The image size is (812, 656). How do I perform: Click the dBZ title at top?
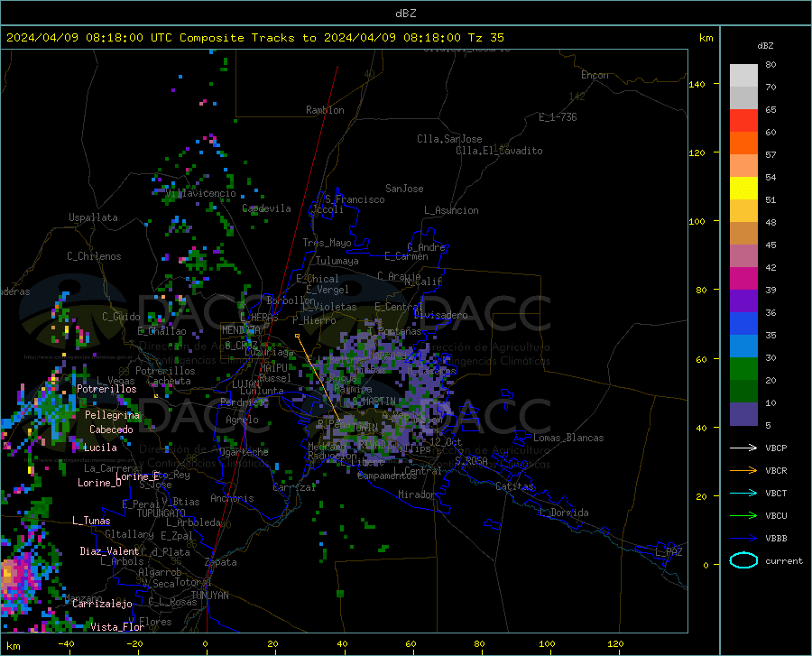tap(405, 14)
